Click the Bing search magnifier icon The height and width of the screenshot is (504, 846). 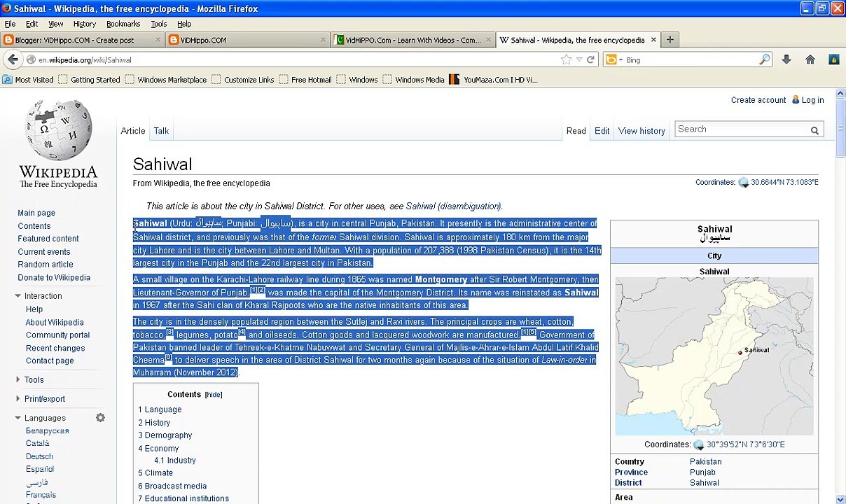point(764,60)
